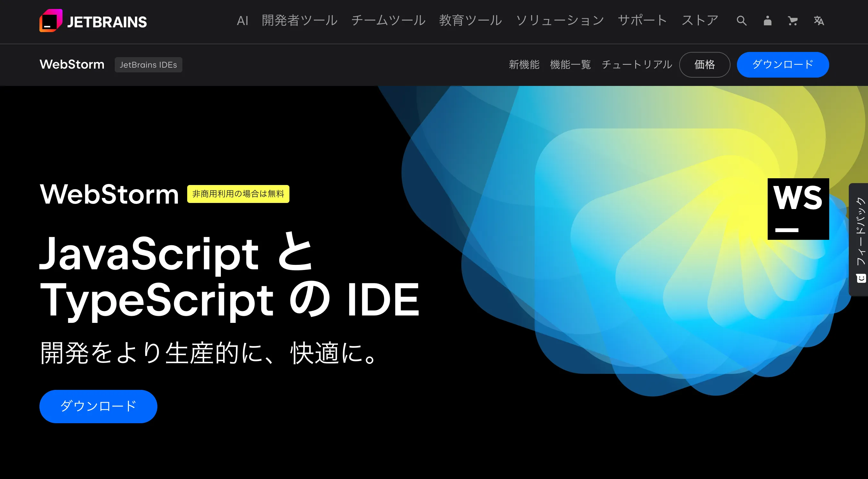Viewport: 868px width, 479px height.
Task: Click the 価格 pricing button
Action: tap(705, 65)
